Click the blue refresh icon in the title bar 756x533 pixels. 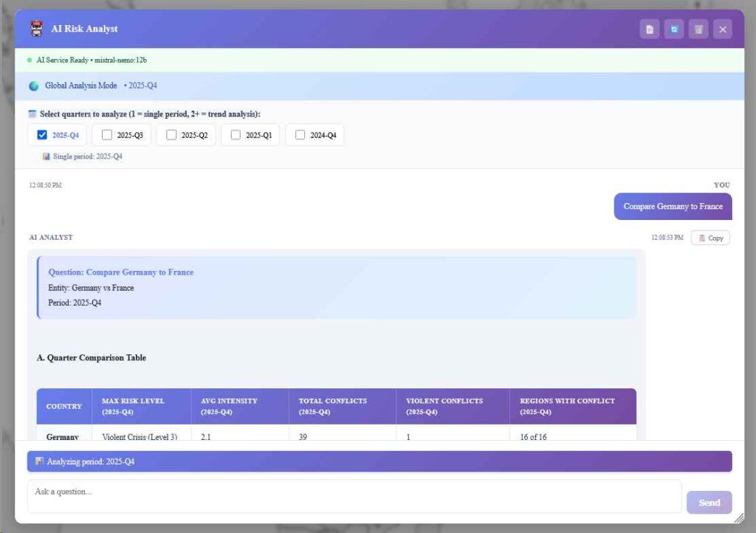673,29
